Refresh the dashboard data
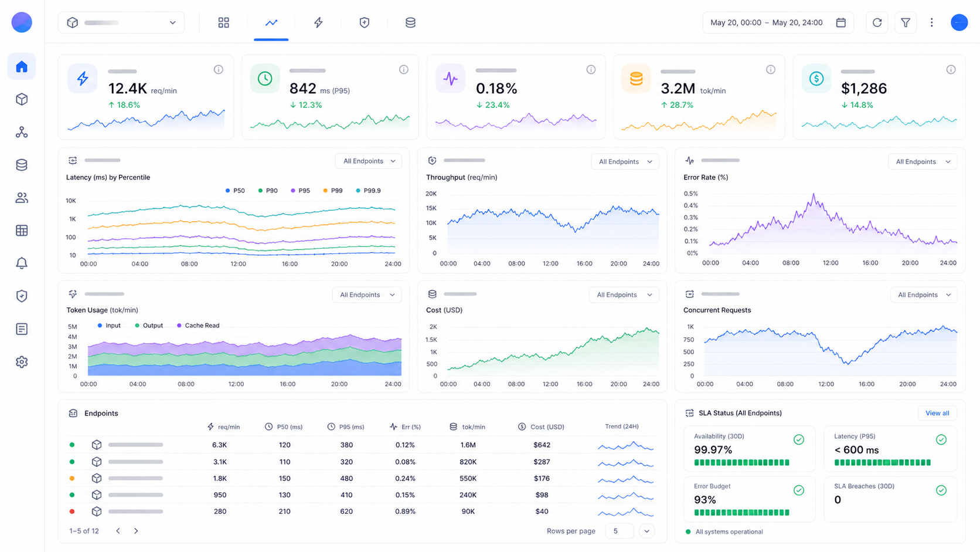980x552 pixels. (877, 22)
